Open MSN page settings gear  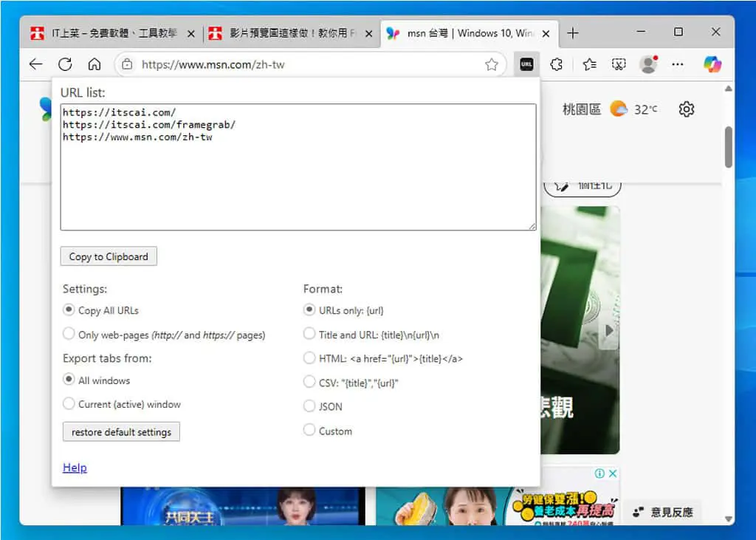687,109
